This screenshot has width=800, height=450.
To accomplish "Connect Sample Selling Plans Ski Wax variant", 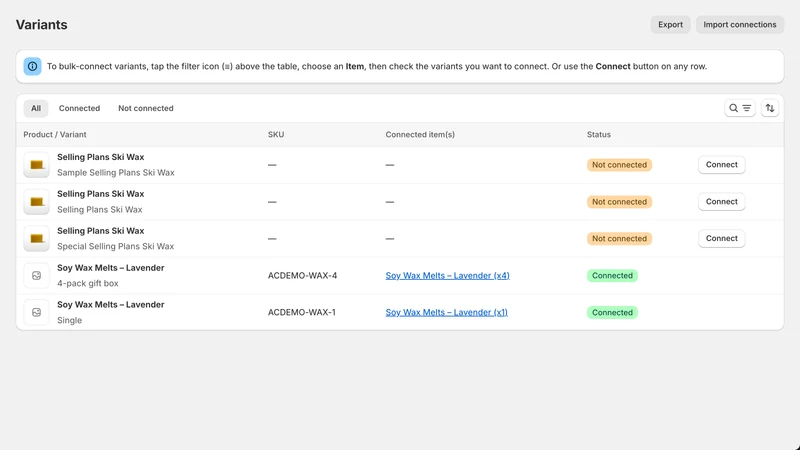I will coord(721,165).
